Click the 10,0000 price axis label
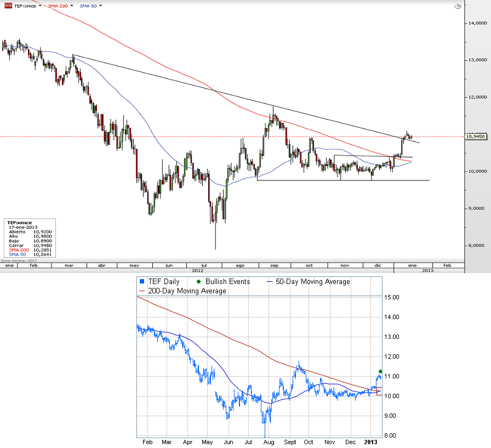The height and width of the screenshot is (448, 491). point(477,172)
